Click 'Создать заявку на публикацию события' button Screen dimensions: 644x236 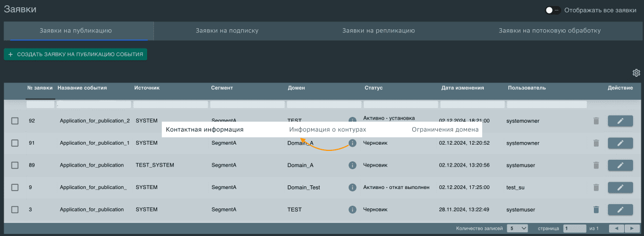pos(76,54)
